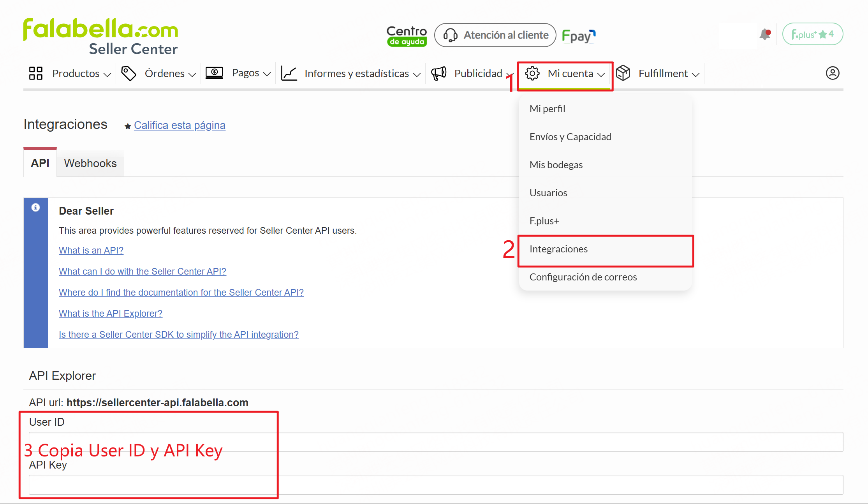
Task: Open the Centro de ayuda badge
Action: click(x=406, y=35)
